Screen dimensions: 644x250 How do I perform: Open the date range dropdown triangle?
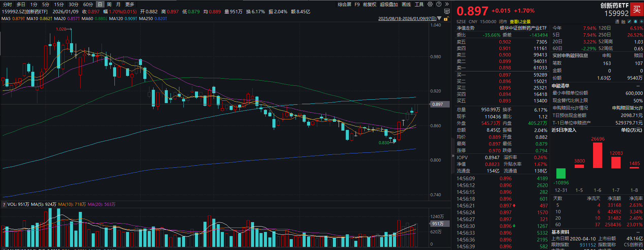click(x=440, y=18)
